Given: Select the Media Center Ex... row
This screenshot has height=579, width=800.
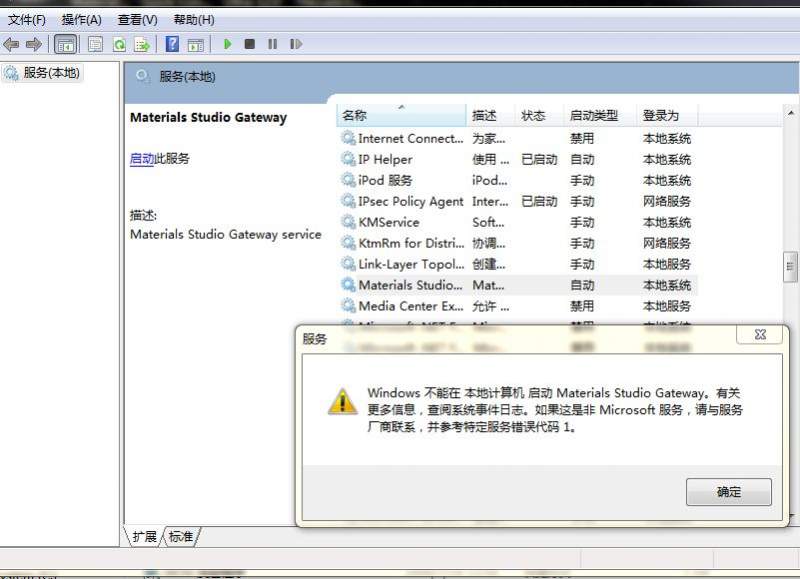Looking at the screenshot, I should tap(517, 306).
